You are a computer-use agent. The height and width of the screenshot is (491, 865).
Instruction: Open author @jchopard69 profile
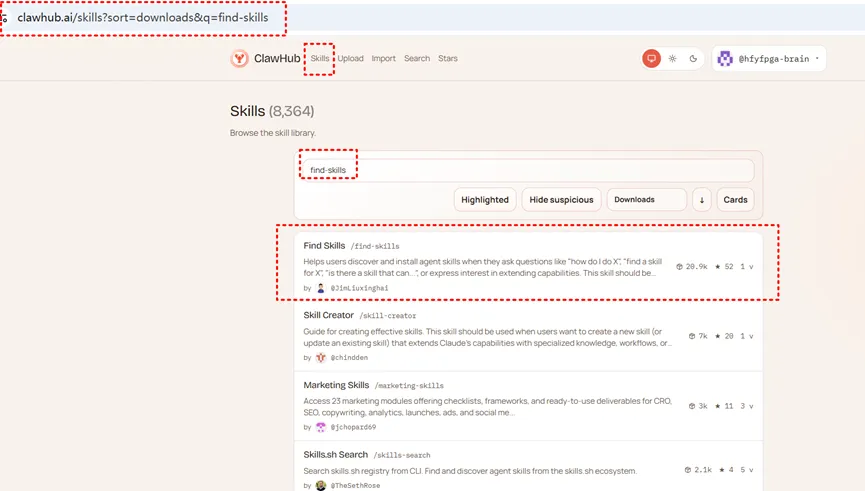coord(353,427)
